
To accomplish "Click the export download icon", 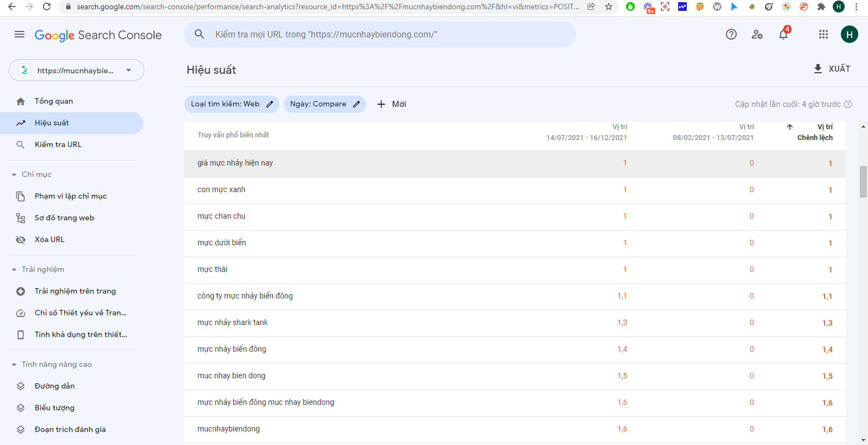I will click(x=818, y=69).
